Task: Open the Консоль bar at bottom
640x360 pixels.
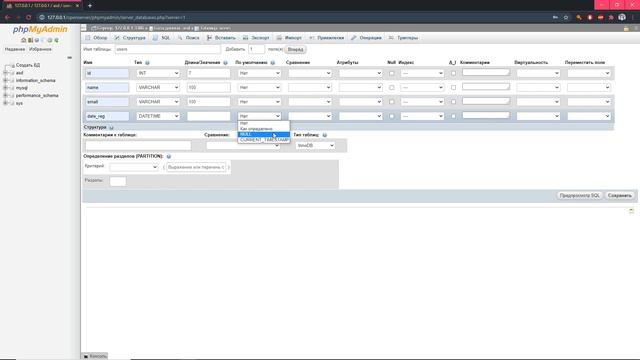Action: pyautogui.click(x=95, y=356)
